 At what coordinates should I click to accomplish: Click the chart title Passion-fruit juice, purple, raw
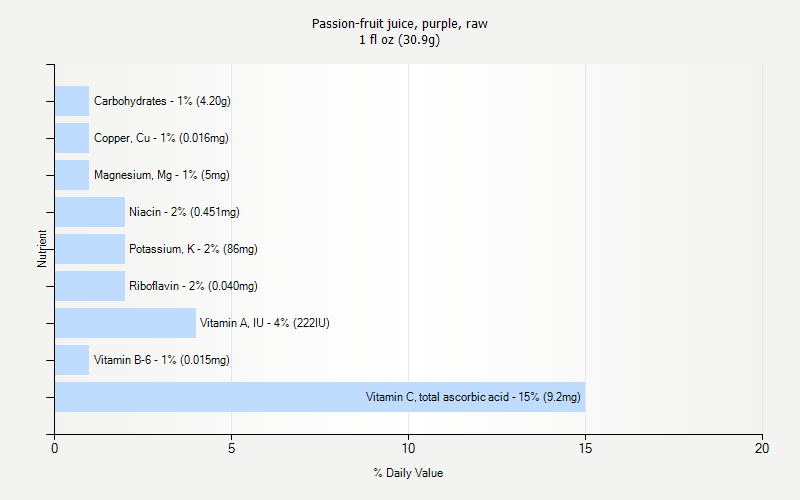(399, 23)
